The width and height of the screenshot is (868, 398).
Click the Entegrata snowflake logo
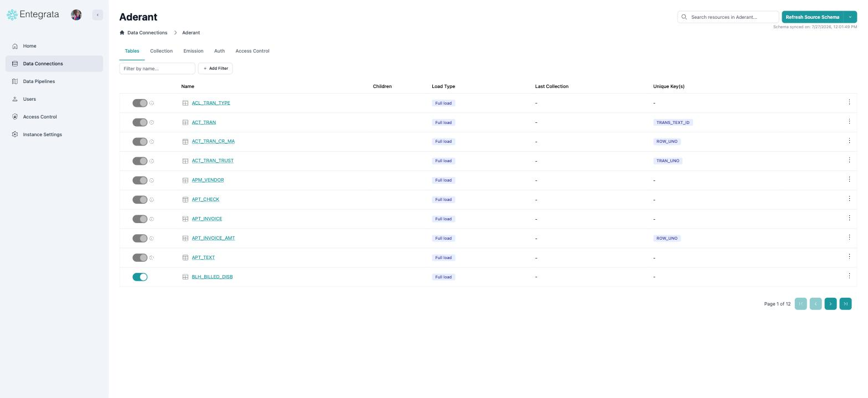point(12,15)
